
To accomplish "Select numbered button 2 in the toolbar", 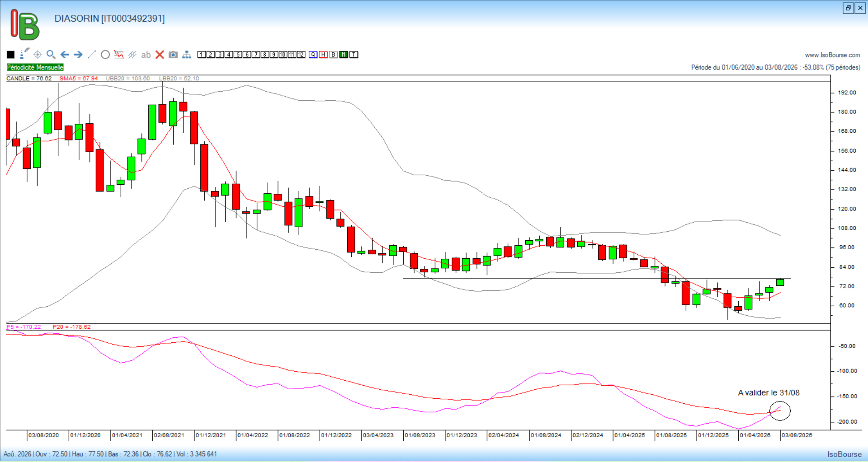I will click(x=211, y=55).
